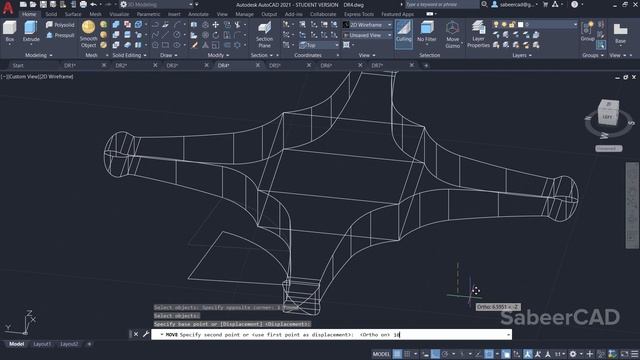
Task: Click the ViewCube navigation widget
Action: [x=608, y=112]
